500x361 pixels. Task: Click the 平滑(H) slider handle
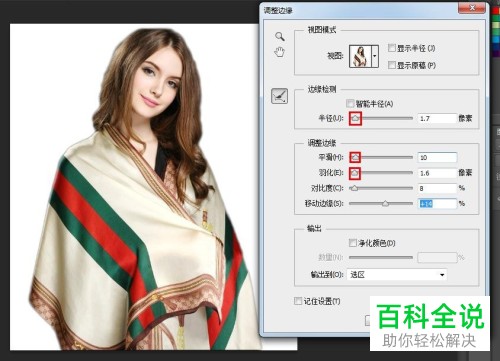355,157
